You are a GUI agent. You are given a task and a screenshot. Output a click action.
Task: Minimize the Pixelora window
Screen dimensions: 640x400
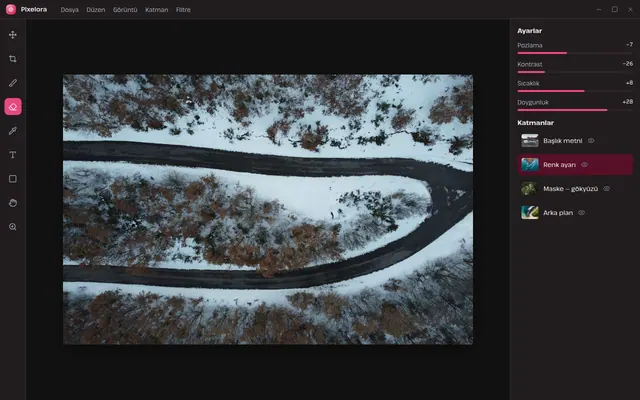pos(599,9)
